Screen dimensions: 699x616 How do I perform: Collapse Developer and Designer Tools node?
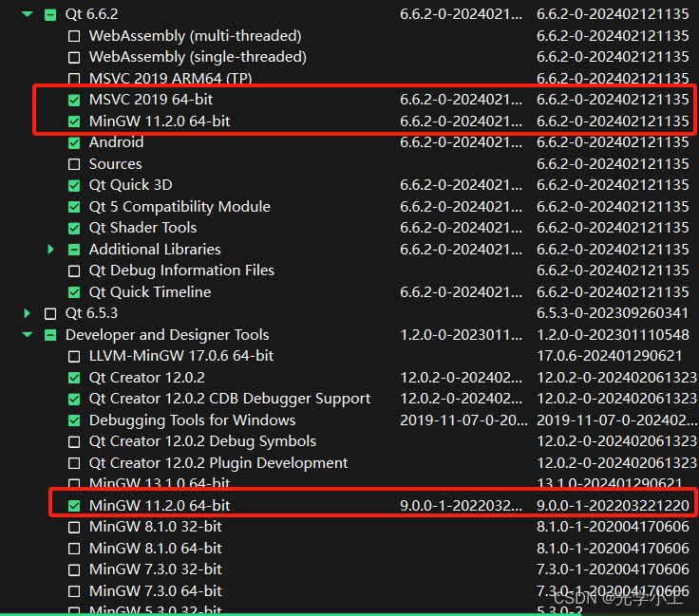[28, 334]
